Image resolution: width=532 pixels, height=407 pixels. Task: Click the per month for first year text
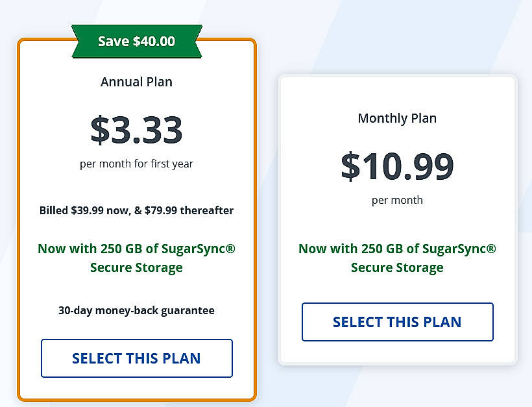pyautogui.click(x=136, y=164)
